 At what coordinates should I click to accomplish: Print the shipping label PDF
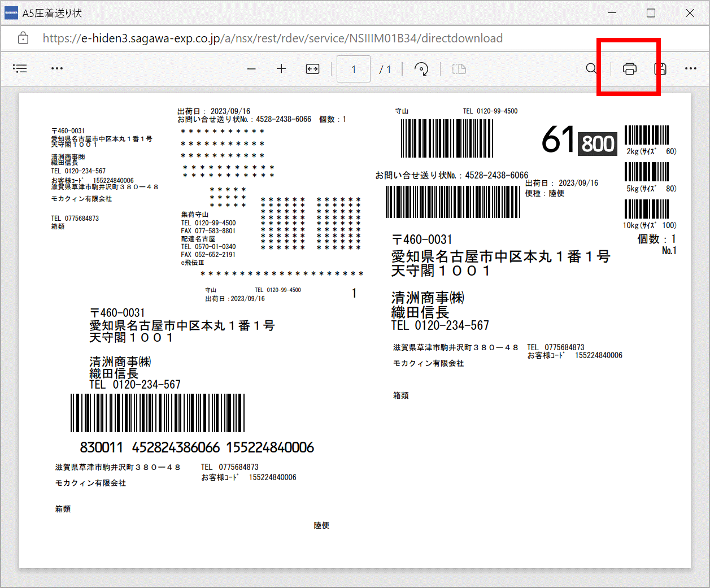pos(629,69)
